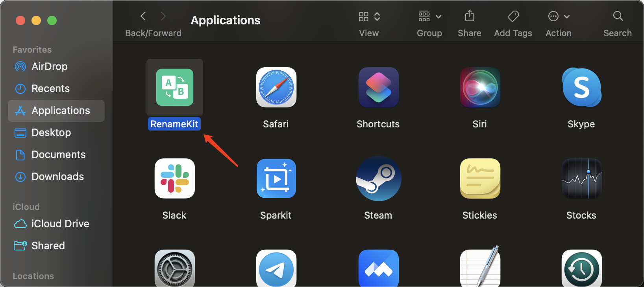Open Downloads in the sidebar
The image size is (644, 287).
coord(56,177)
